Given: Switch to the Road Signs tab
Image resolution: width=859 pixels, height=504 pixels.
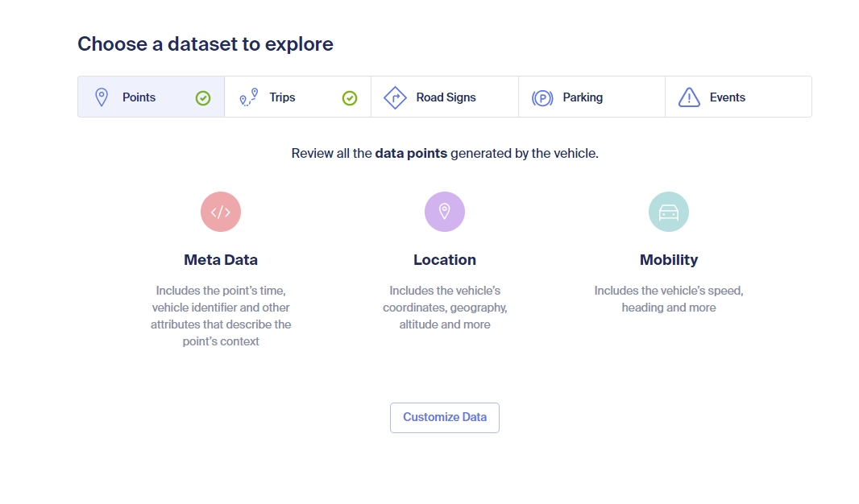Looking at the screenshot, I should pos(446,97).
